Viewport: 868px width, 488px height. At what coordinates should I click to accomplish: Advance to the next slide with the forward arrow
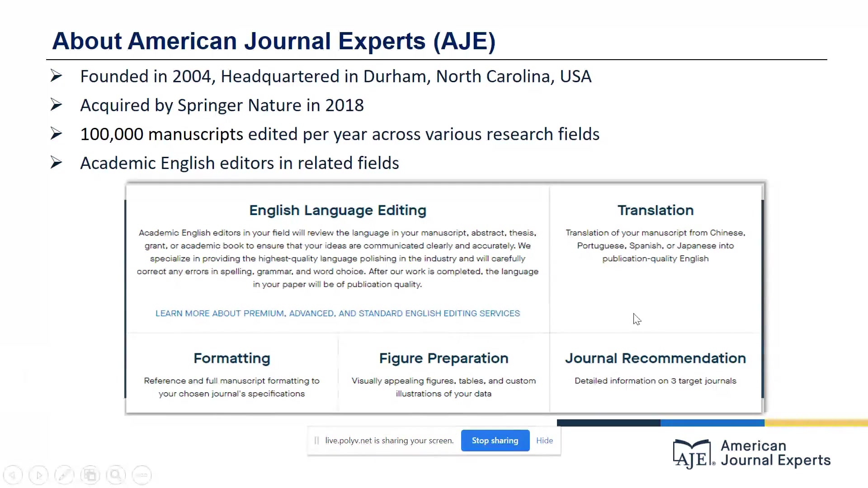coord(38,475)
